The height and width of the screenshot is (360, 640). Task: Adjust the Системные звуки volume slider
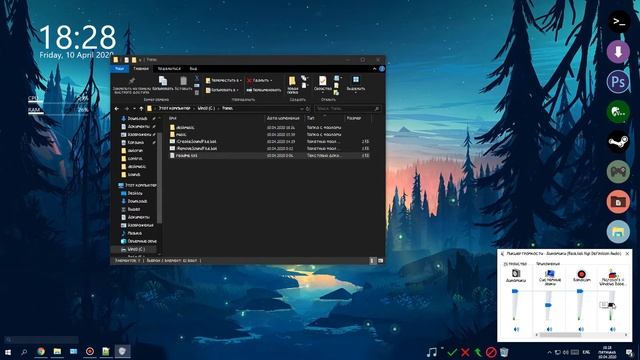548,305
